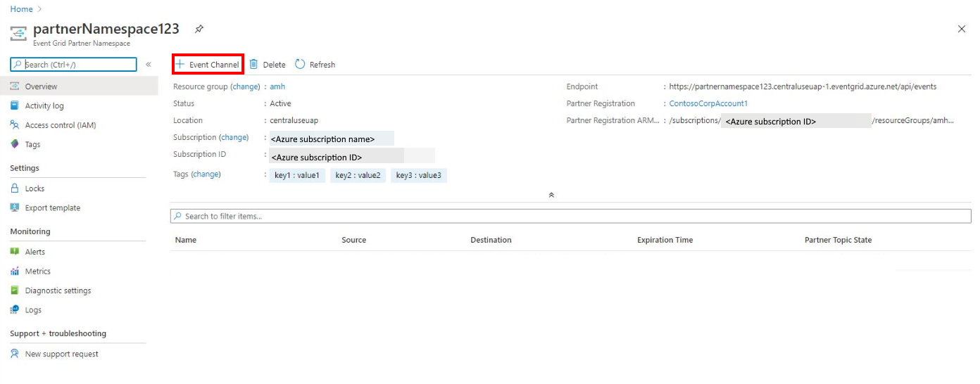Select Alerts under Monitoring
Image resolution: width=980 pixels, height=384 pixels.
(79, 252)
